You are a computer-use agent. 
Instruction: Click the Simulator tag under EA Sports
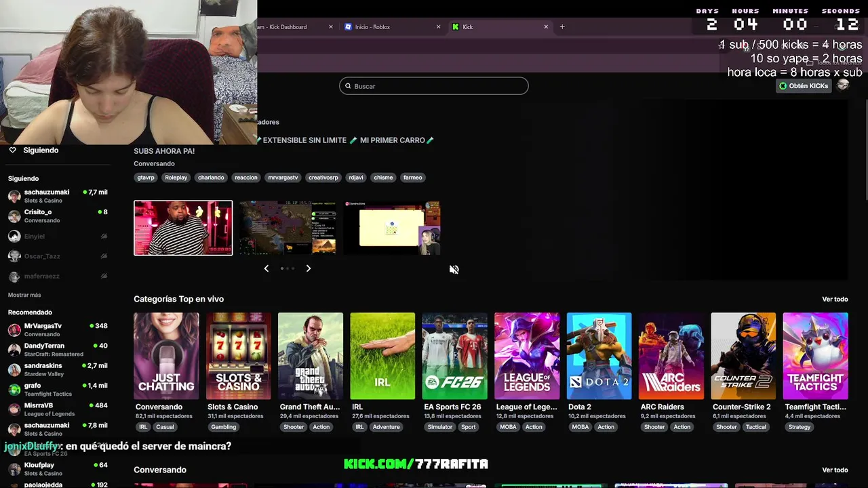[x=439, y=427]
